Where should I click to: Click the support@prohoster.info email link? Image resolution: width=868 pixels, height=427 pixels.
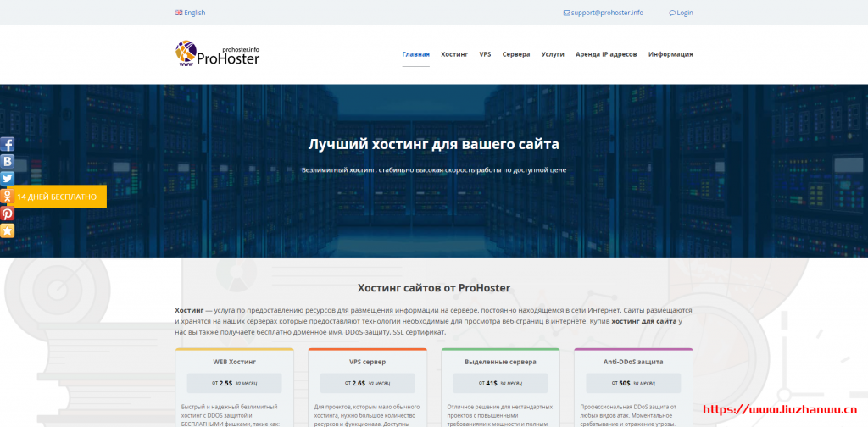[x=607, y=13]
